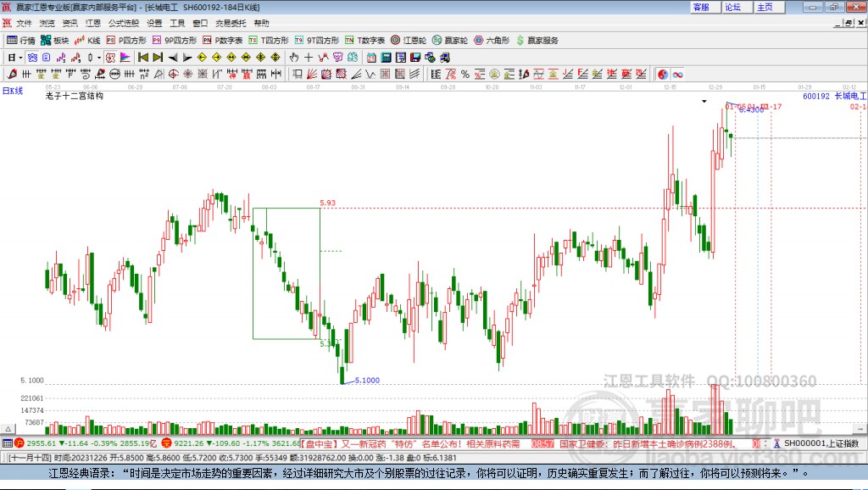Select the crosshair cursor tool

pyautogui.click(x=309, y=58)
